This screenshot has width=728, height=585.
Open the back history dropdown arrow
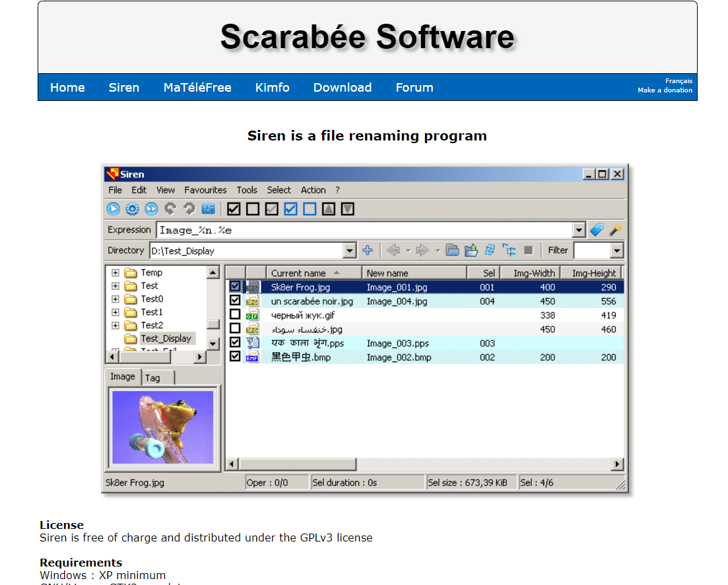(408, 251)
